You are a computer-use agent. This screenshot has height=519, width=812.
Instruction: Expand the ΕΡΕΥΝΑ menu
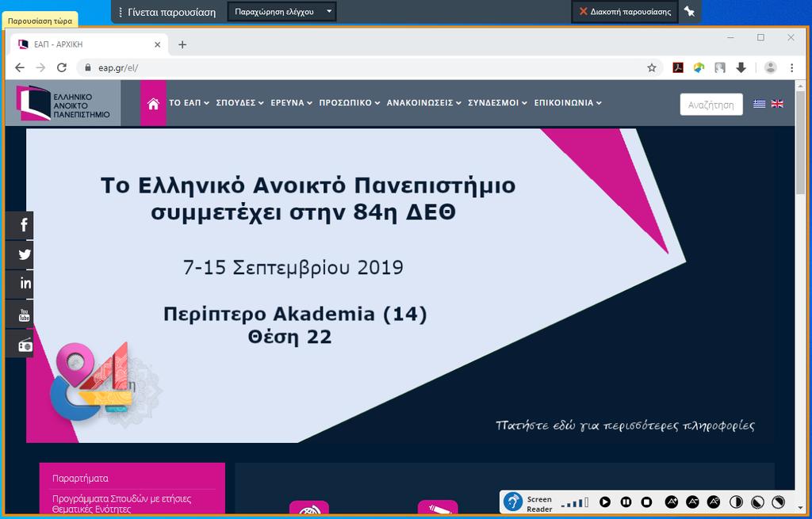pyautogui.click(x=292, y=103)
